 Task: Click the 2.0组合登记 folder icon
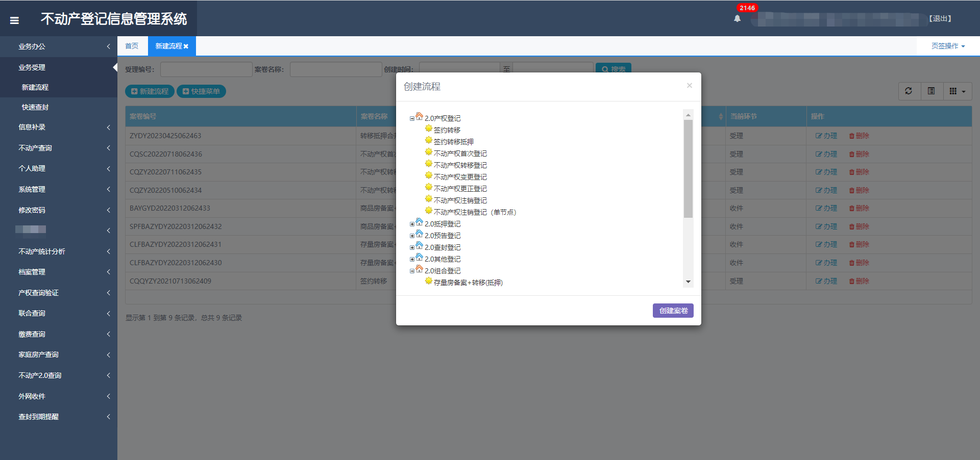coord(419,269)
